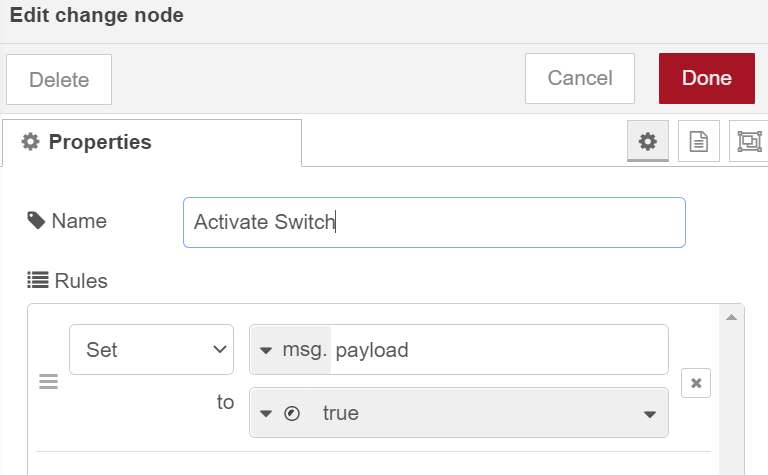Open the node description document icon
This screenshot has height=475, width=768.
point(698,141)
